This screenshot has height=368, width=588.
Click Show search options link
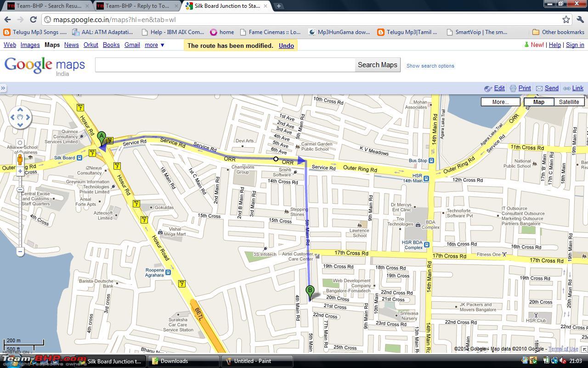coord(430,66)
